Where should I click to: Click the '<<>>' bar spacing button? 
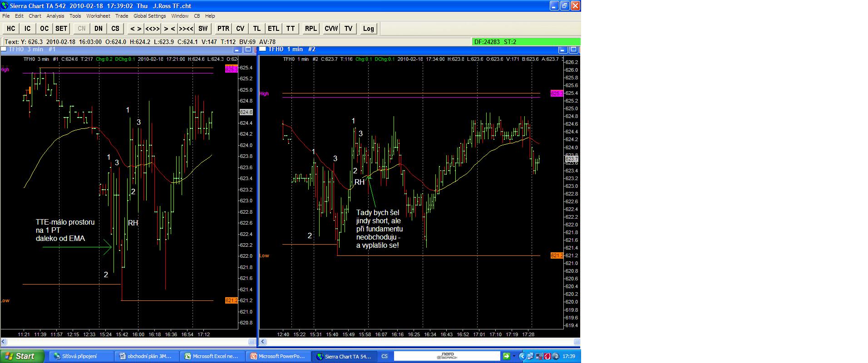(x=153, y=29)
